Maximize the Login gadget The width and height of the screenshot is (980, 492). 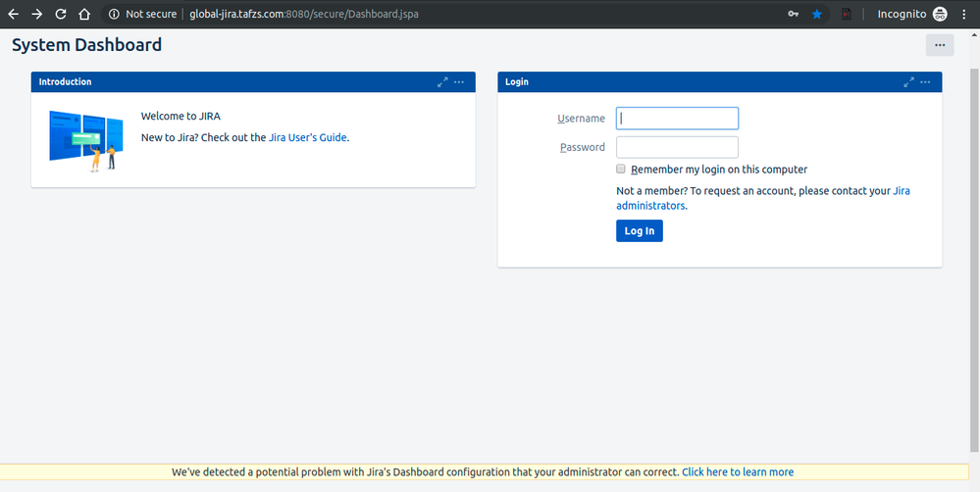tap(908, 81)
